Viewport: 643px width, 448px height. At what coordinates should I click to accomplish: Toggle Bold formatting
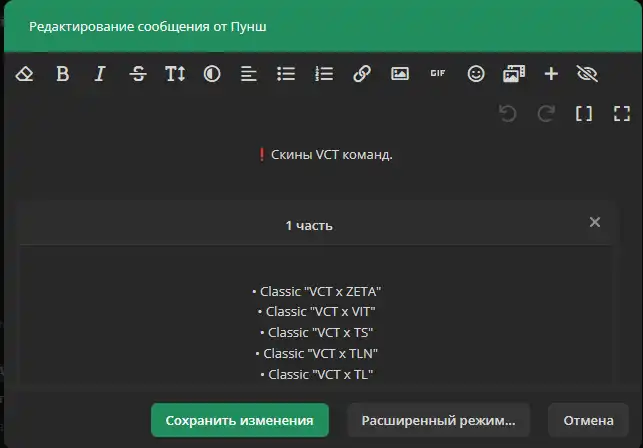tap(62, 74)
